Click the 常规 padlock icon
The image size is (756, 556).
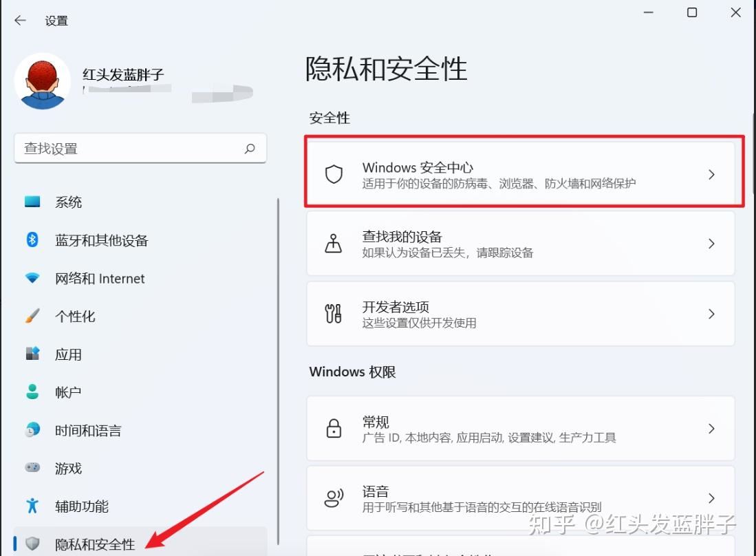(x=334, y=429)
